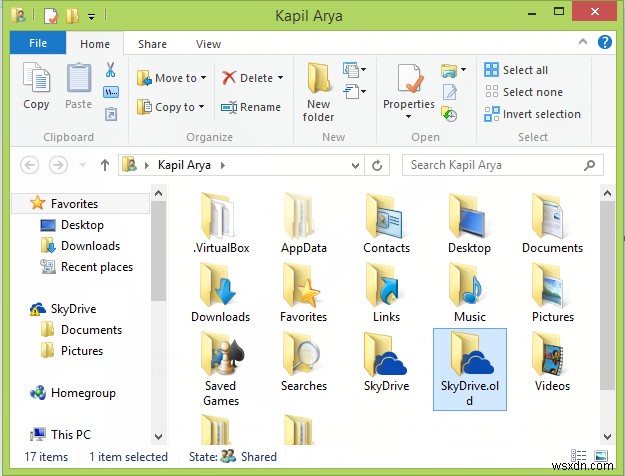Open recent locations dropdown arrow
This screenshot has width=625, height=476.
tap(83, 165)
